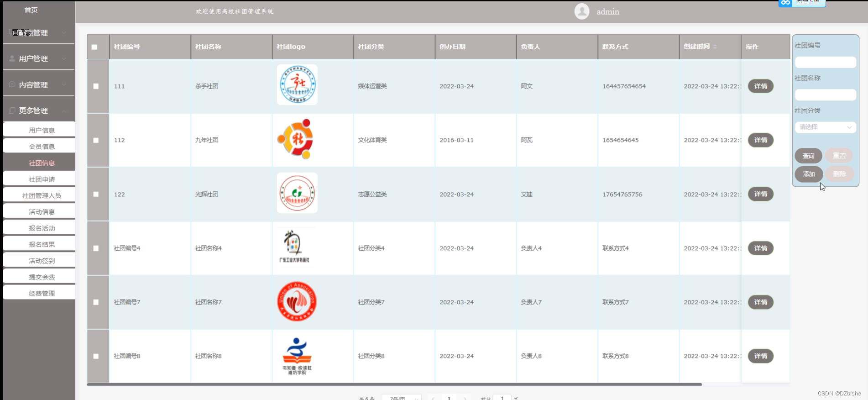Open the 社团名称4 logo image
The image size is (868, 400).
(295, 247)
